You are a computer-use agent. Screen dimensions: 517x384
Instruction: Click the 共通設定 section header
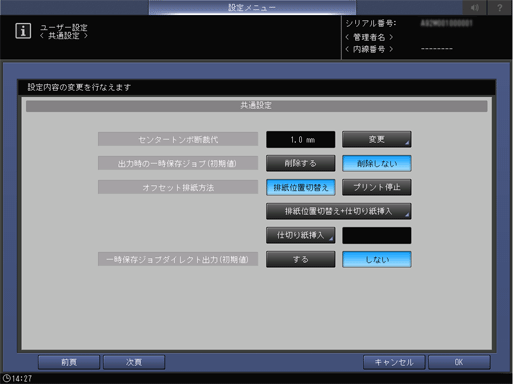tap(256, 106)
